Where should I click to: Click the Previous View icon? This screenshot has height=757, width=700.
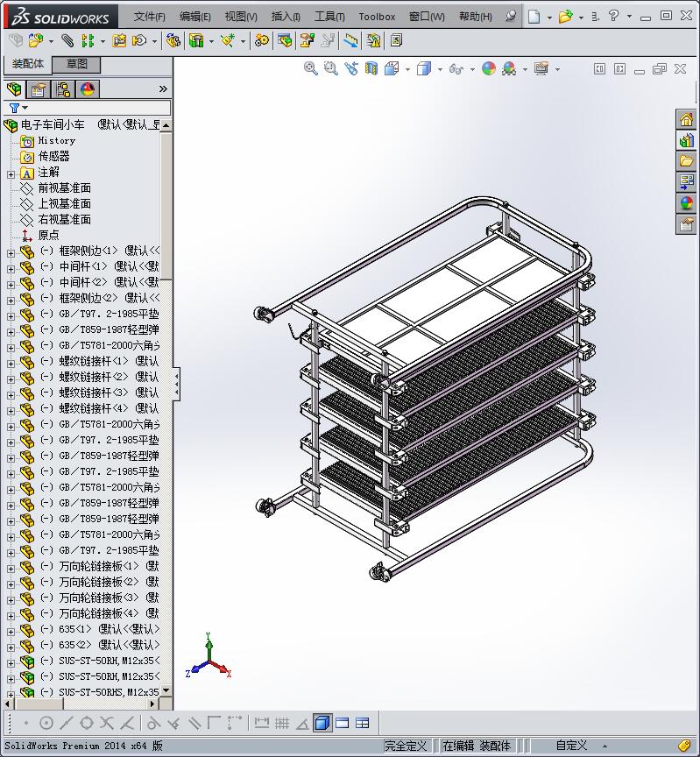[x=351, y=69]
